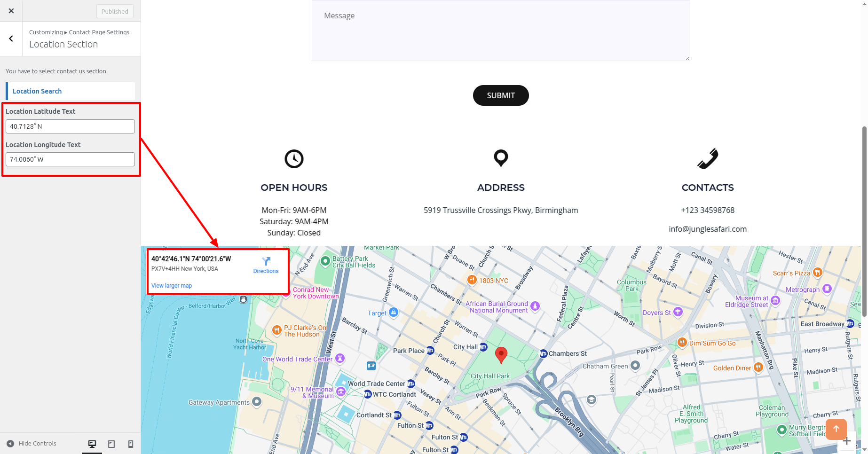Click the Gateway Apartments marker

click(x=256, y=402)
